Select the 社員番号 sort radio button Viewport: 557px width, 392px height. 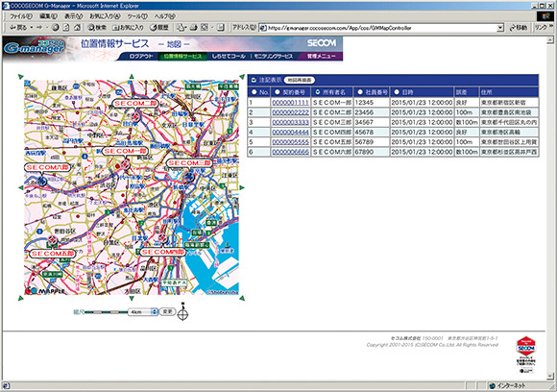pyautogui.click(x=360, y=92)
